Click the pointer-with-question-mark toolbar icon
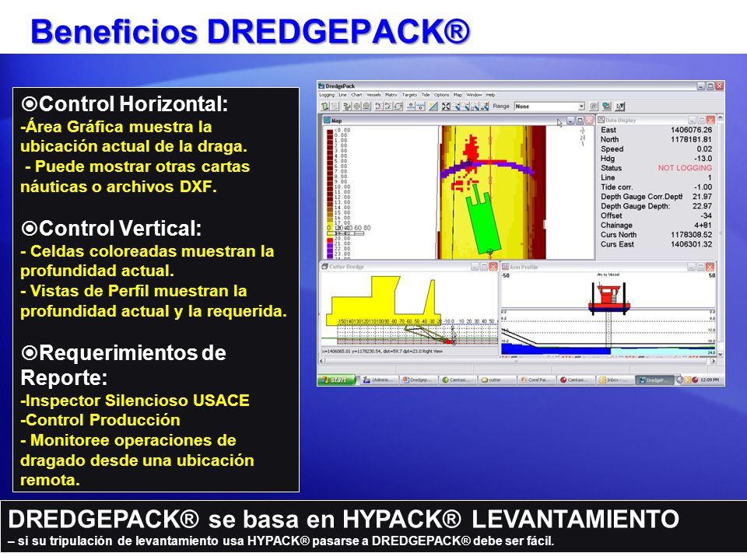Screen dimensions: 747x560 pyautogui.click(x=620, y=107)
